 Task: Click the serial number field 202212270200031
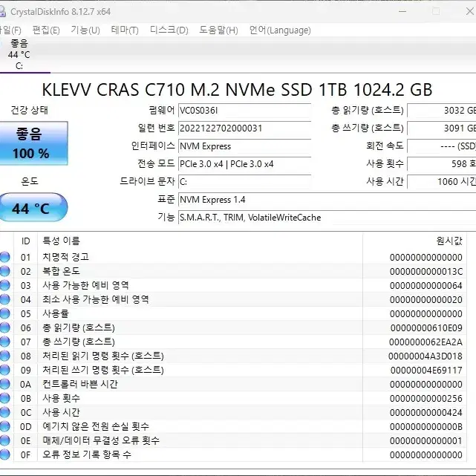click(244, 128)
